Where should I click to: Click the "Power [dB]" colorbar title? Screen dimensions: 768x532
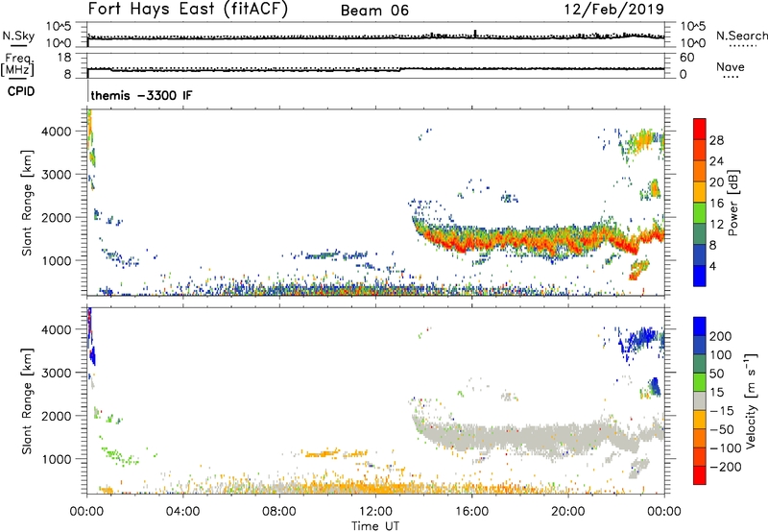[x=732, y=203]
